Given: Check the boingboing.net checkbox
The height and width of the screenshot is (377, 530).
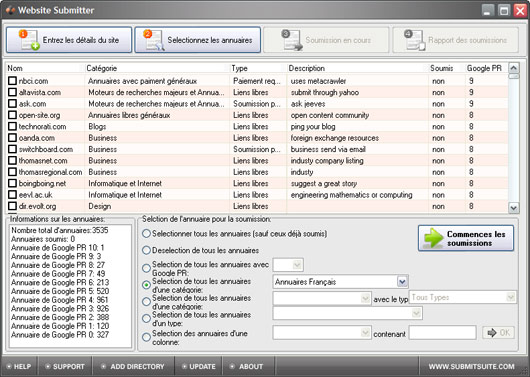Looking at the screenshot, I should click(x=13, y=183).
